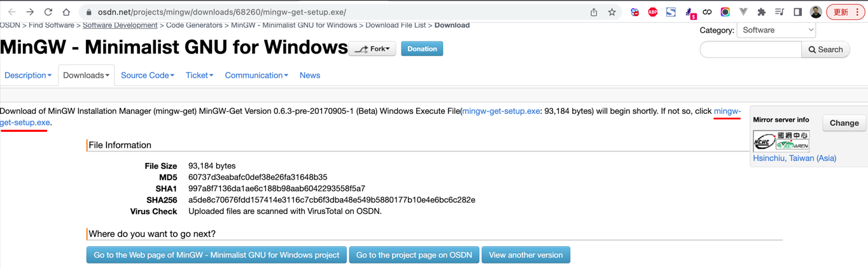Open the Downloads tab
The width and height of the screenshot is (868, 268).
click(86, 75)
